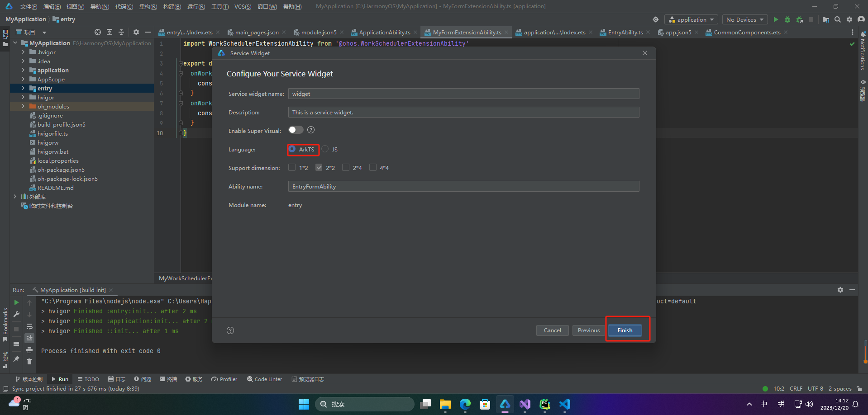
Task: Switch to module.json5 editor tab
Action: [x=319, y=32]
